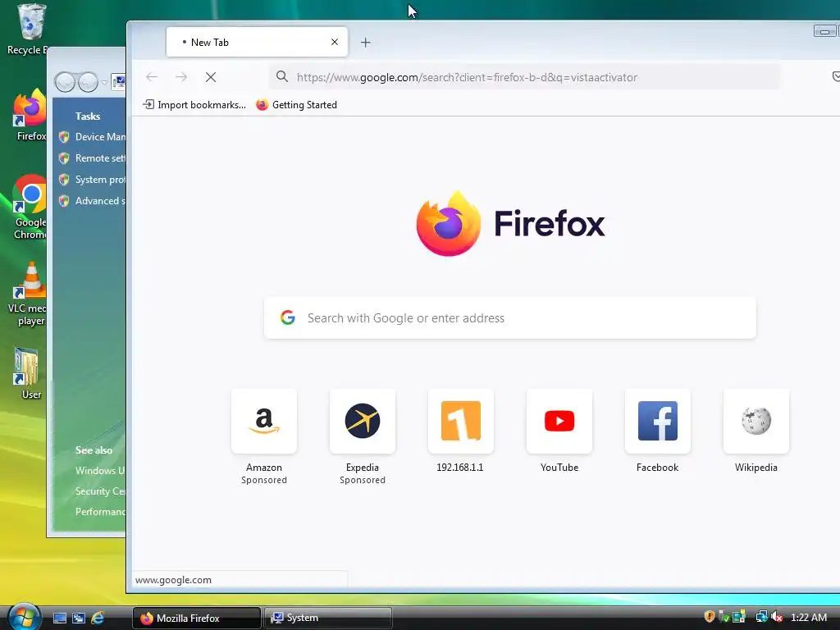The image size is (840, 630).
Task: Switch to Mozilla Firefox taskbar button
Action: pyautogui.click(x=196, y=618)
